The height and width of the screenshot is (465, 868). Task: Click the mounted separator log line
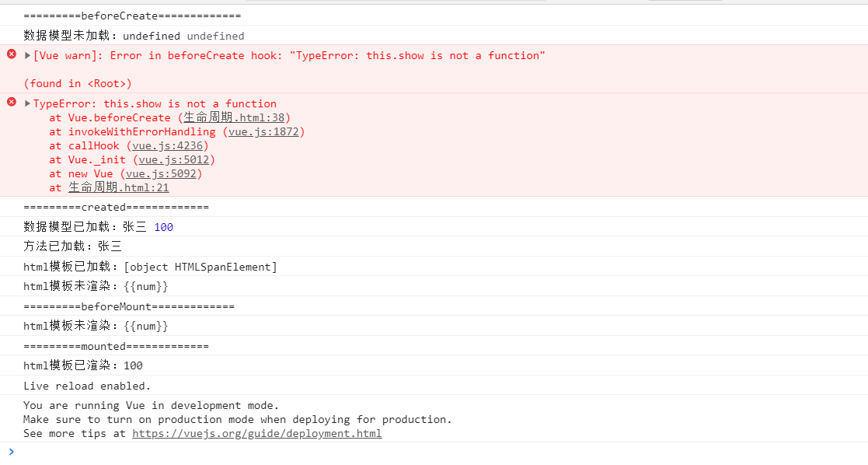click(116, 346)
